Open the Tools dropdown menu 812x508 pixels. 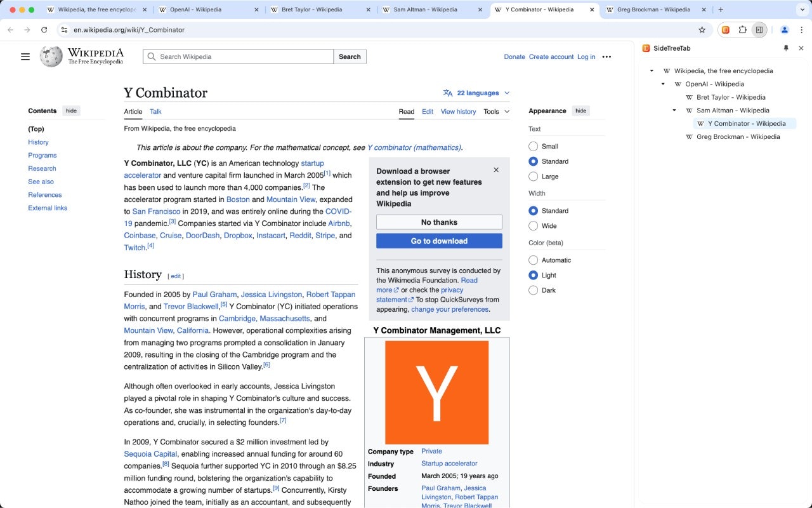pos(496,112)
